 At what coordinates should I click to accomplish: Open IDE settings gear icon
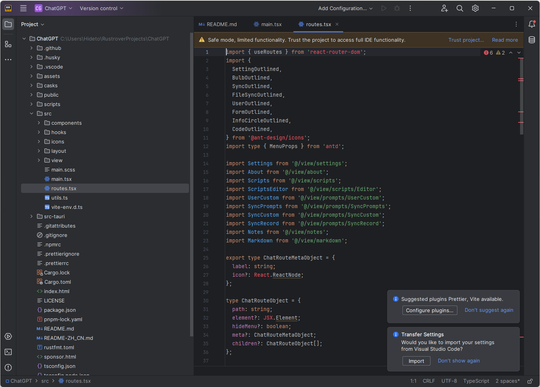pyautogui.click(x=475, y=8)
